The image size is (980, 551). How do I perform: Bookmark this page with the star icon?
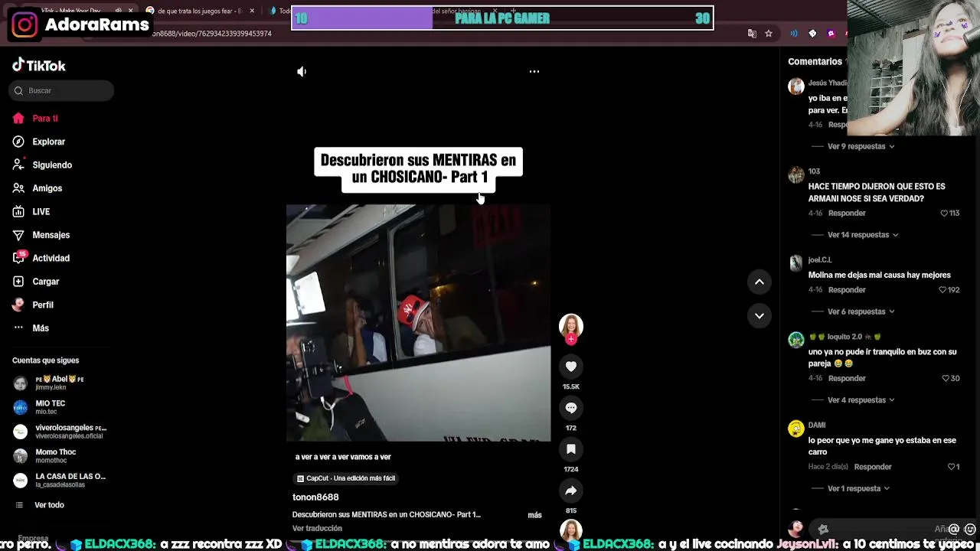pyautogui.click(x=769, y=34)
